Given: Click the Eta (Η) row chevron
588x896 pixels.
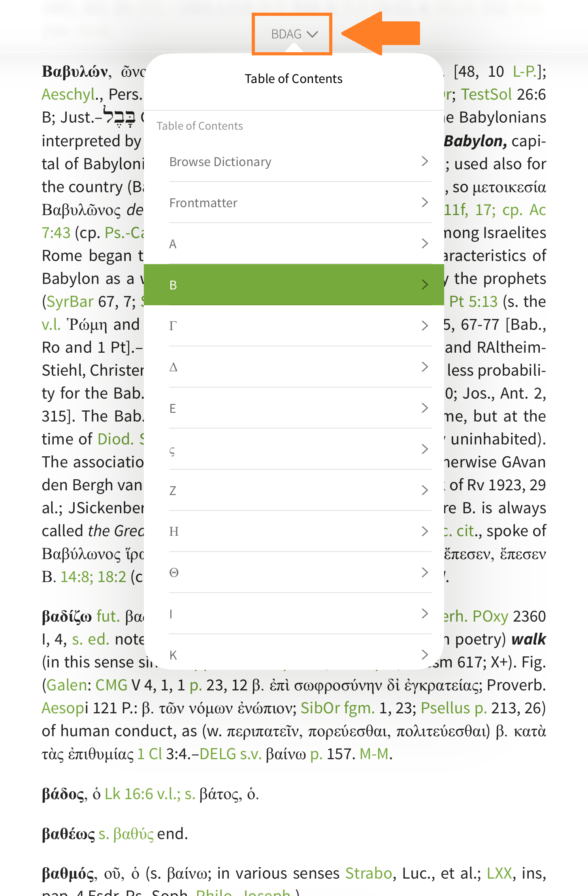Looking at the screenshot, I should tap(424, 531).
